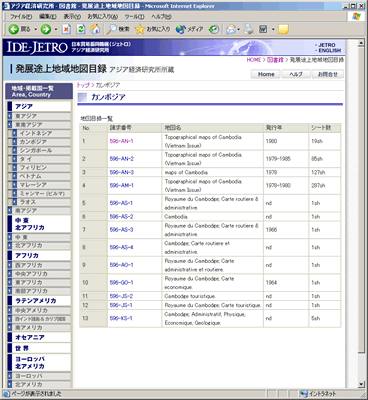Open call number 596-AM-1 link
The image size is (368, 400).
(x=122, y=185)
